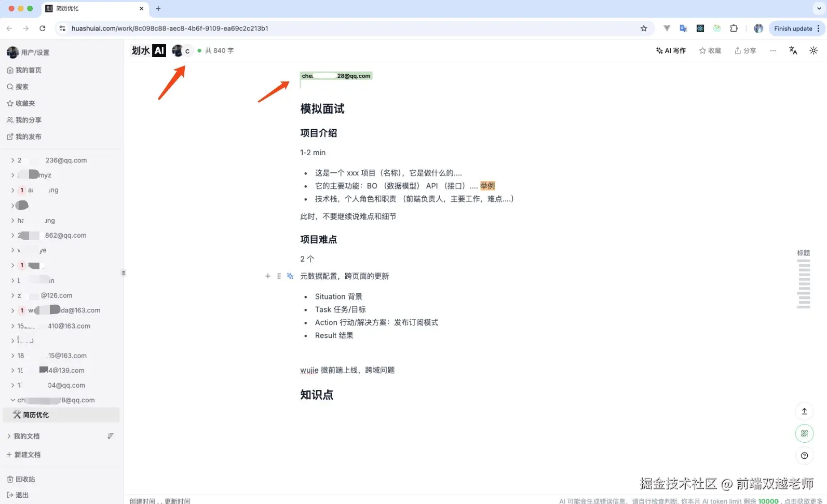This screenshot has height=504, width=827.
Task: Expand the 04@qq.com tree row
Action: point(12,385)
